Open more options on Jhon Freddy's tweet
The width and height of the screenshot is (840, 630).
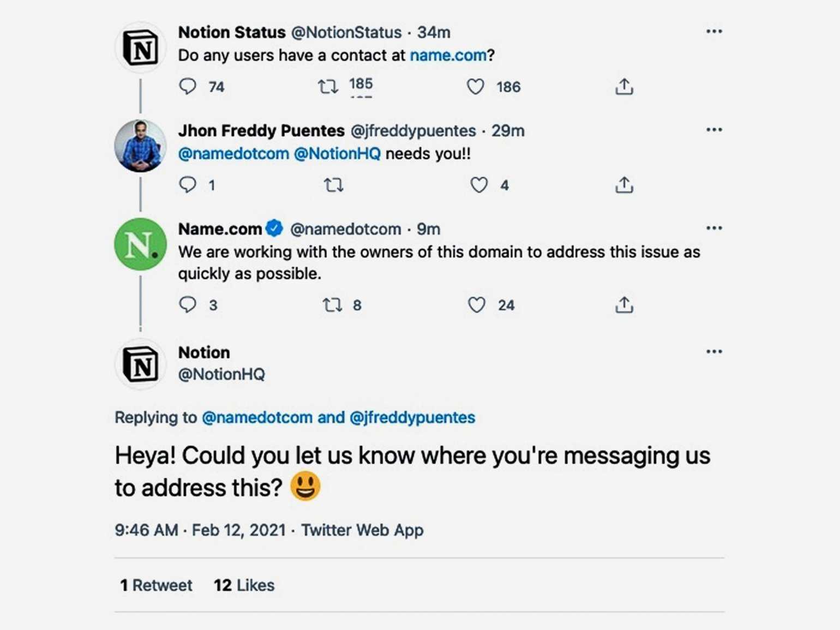pos(714,130)
